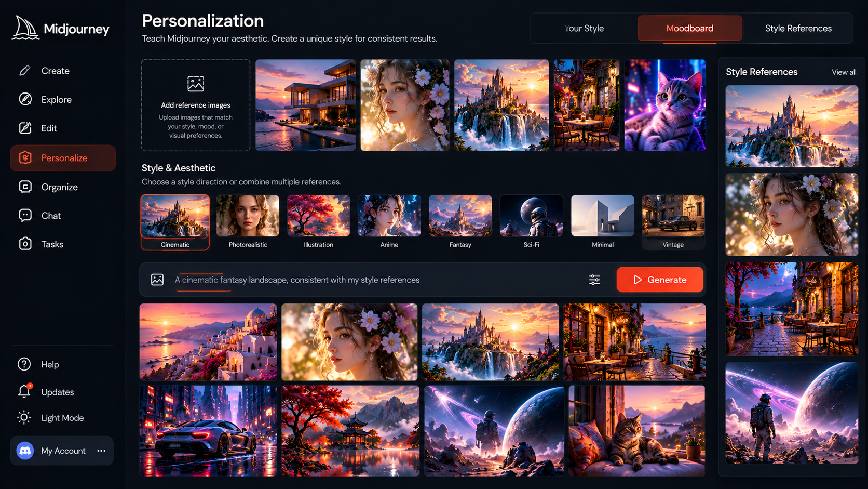Open the Chat bubble icon
Viewport: 868px width, 489px height.
(x=25, y=215)
